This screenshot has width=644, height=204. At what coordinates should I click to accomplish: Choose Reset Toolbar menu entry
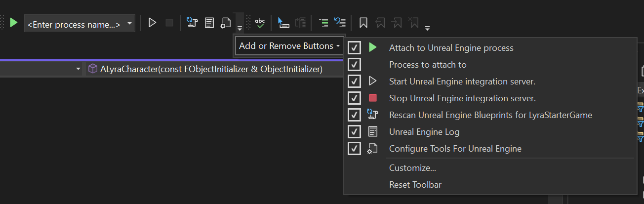click(x=415, y=185)
